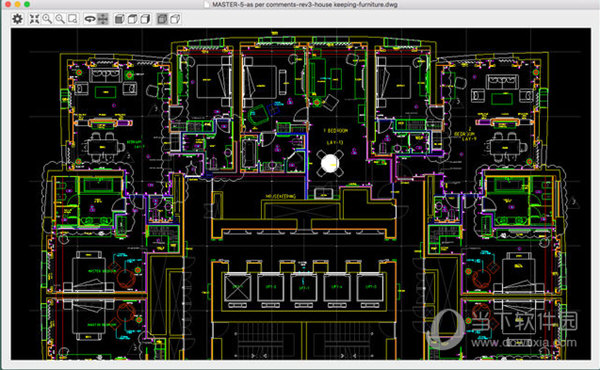Switch to shaded solid cube view
Image resolution: width=600 pixels, height=370 pixels.
click(119, 19)
